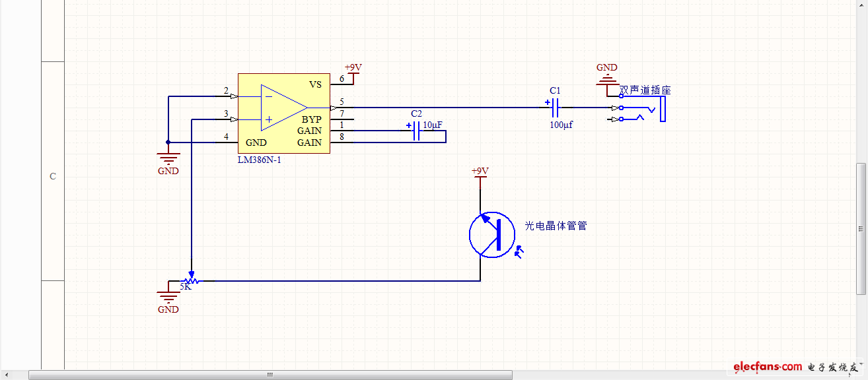Click the horizontal scrollbar thumb
Viewport: 868px width, 380px height.
click(x=270, y=375)
